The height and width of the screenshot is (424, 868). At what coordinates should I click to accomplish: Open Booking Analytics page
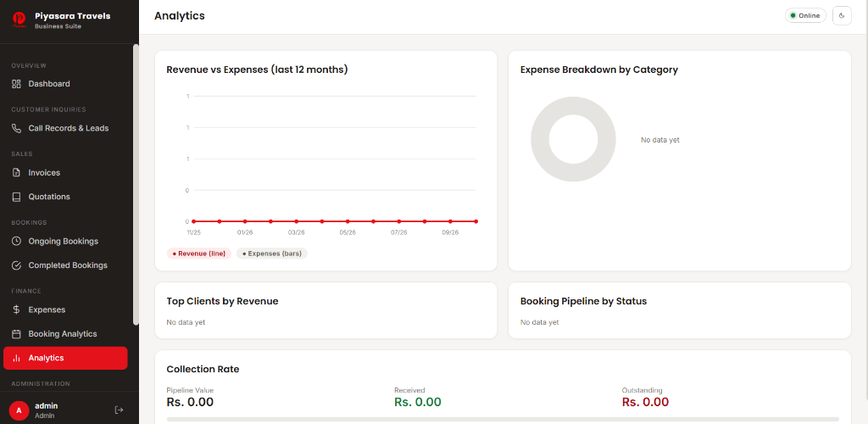65,334
